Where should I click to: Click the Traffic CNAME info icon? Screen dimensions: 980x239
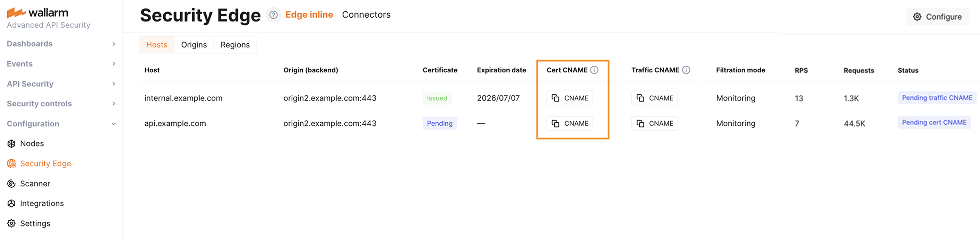[686, 70]
